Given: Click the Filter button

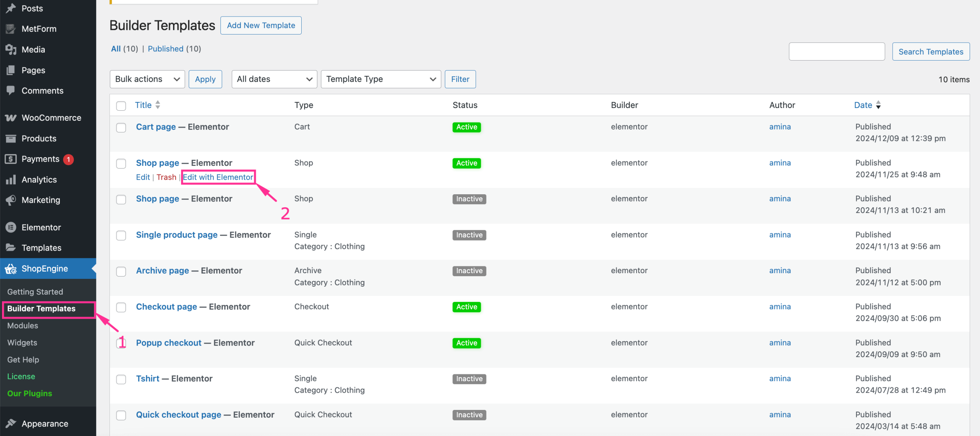Looking at the screenshot, I should tap(460, 79).
